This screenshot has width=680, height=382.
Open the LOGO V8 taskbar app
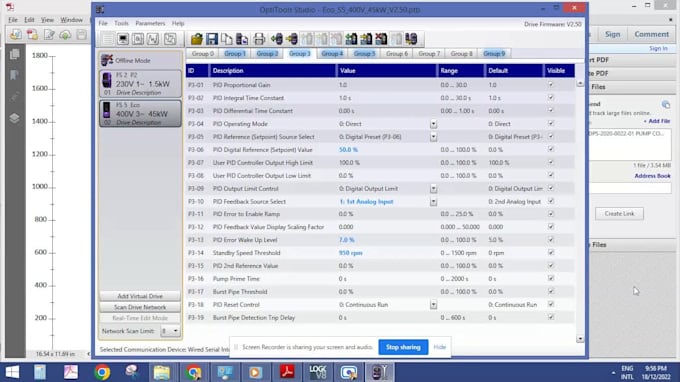tap(318, 372)
